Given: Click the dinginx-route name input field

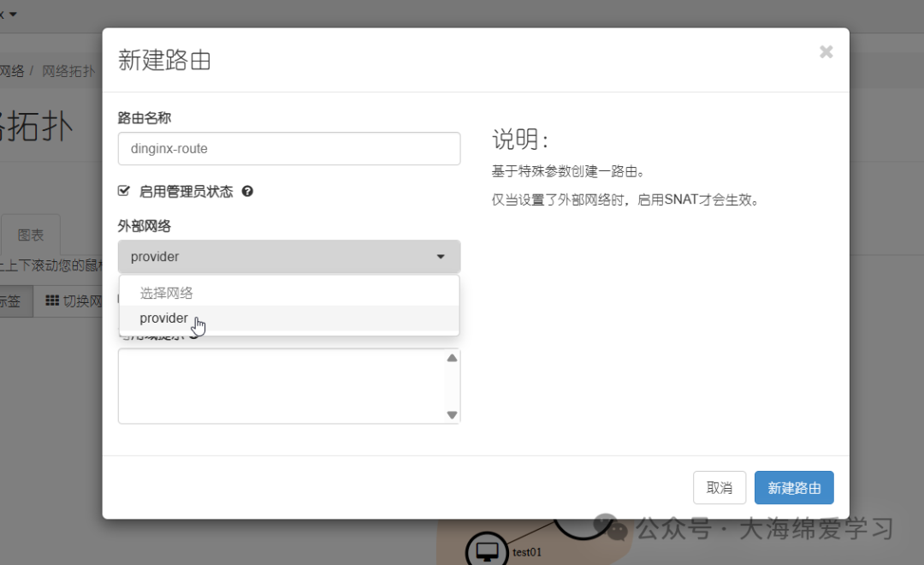Looking at the screenshot, I should [288, 148].
